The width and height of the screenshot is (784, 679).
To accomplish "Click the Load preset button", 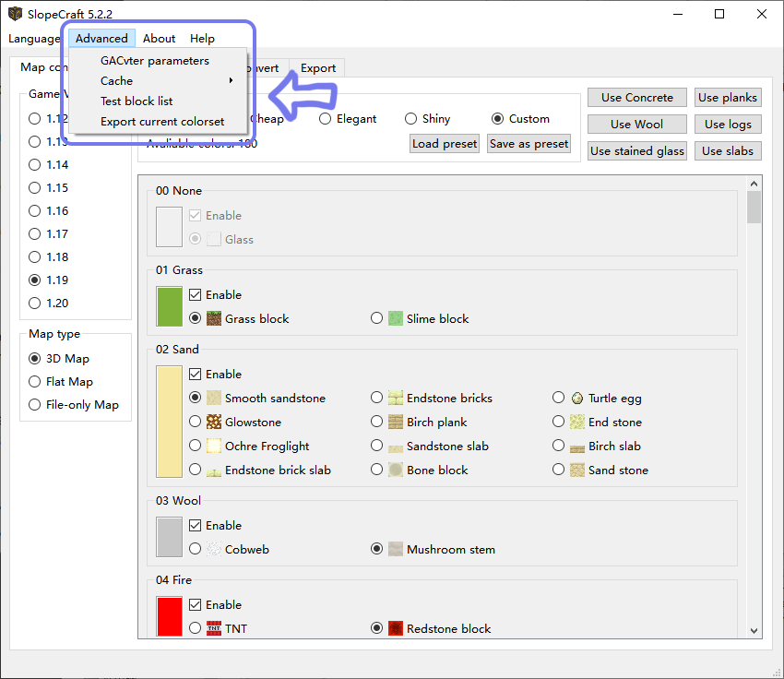I will pyautogui.click(x=445, y=144).
